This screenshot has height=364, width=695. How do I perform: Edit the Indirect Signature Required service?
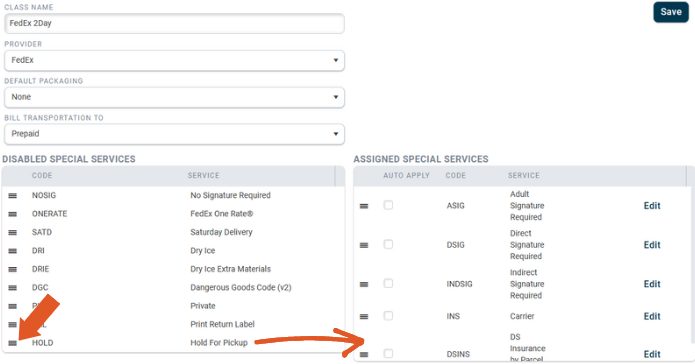[x=652, y=284]
